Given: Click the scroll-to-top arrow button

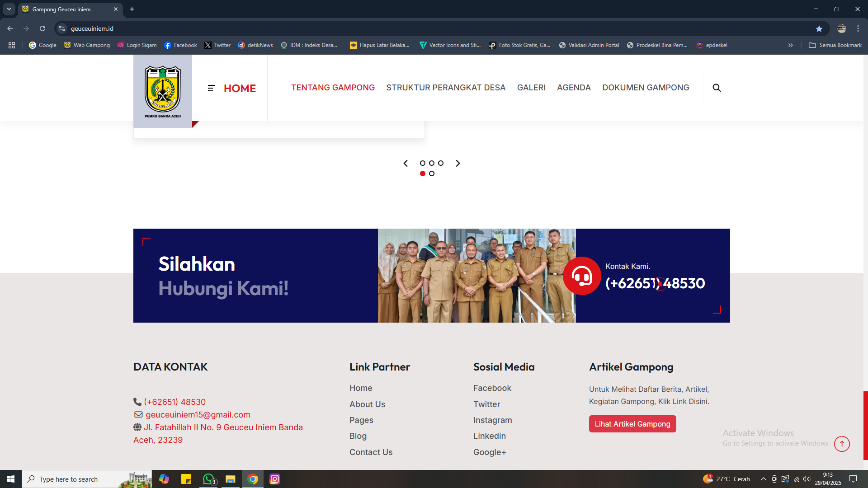Looking at the screenshot, I should coord(842,444).
